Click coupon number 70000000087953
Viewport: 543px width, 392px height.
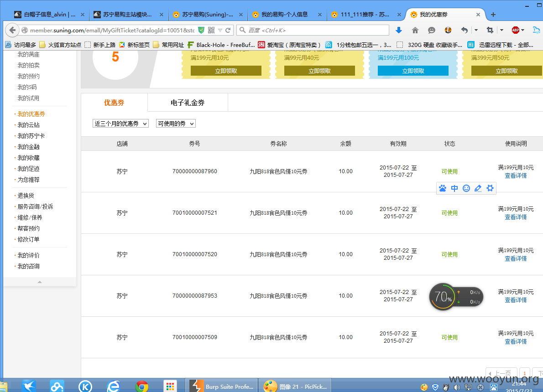195,296
